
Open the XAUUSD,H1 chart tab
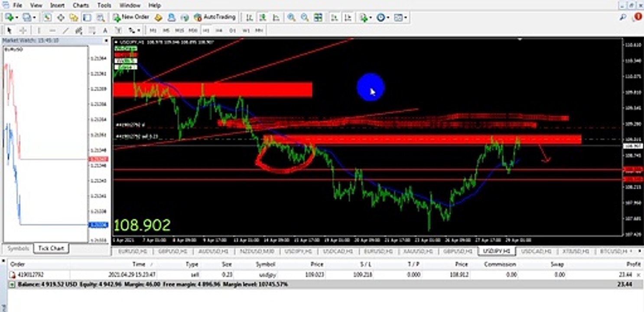tap(419, 251)
